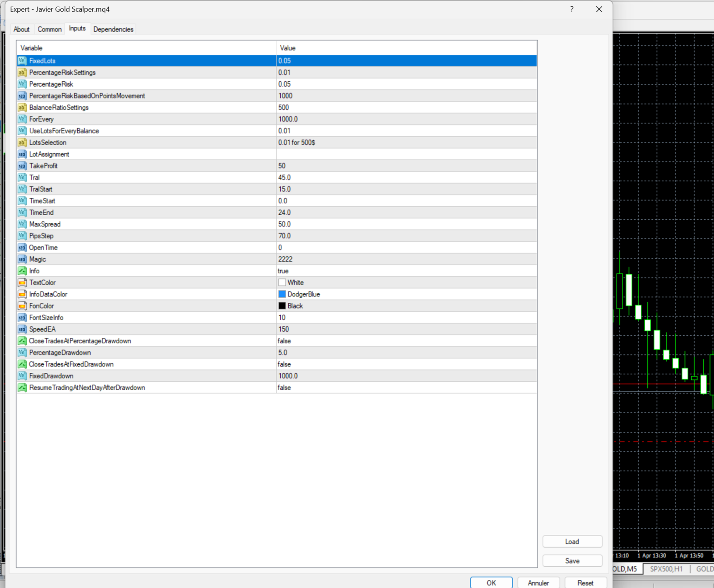
Task: Click the ResumeTradingAtNextDayAfterDrawdown boolean icon
Action: pyautogui.click(x=22, y=388)
